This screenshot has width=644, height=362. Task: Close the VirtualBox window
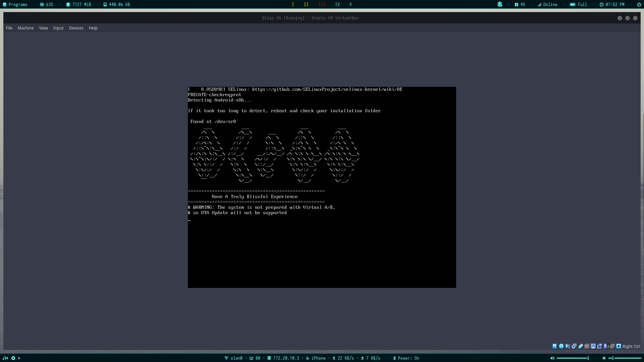click(x=635, y=18)
